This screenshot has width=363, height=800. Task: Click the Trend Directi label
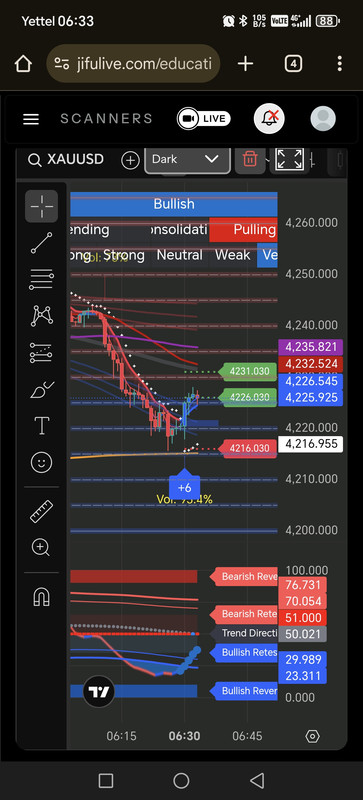pyautogui.click(x=244, y=634)
